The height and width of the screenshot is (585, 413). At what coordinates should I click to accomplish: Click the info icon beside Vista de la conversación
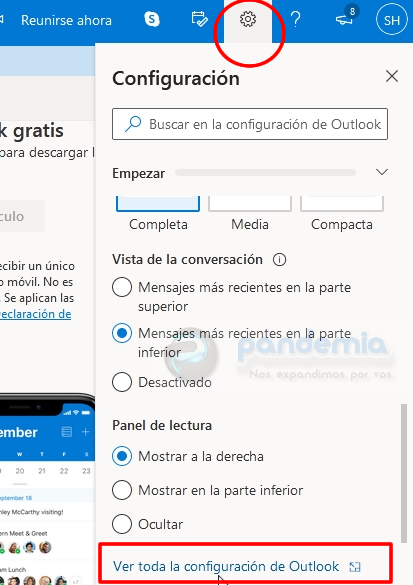point(279,259)
